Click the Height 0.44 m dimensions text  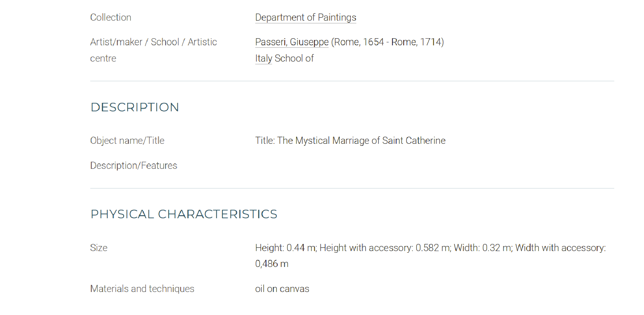286,248
